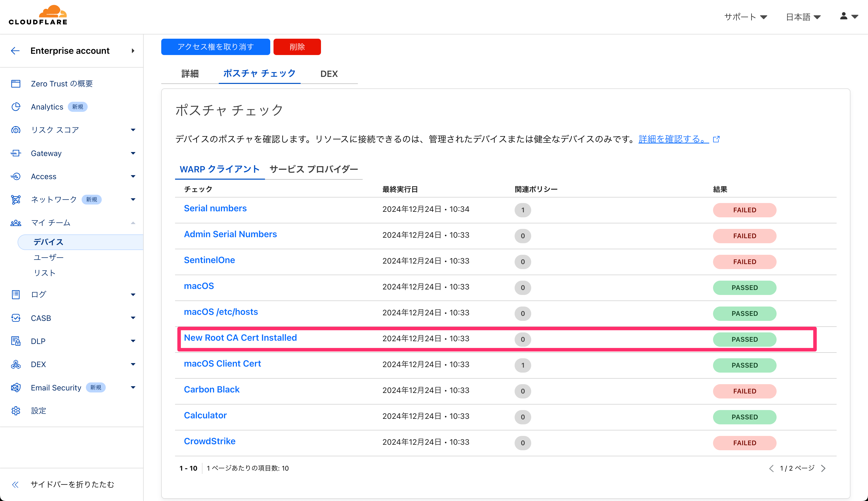Switch to the DEX tab
Image resolution: width=868 pixels, height=501 pixels.
click(x=329, y=74)
